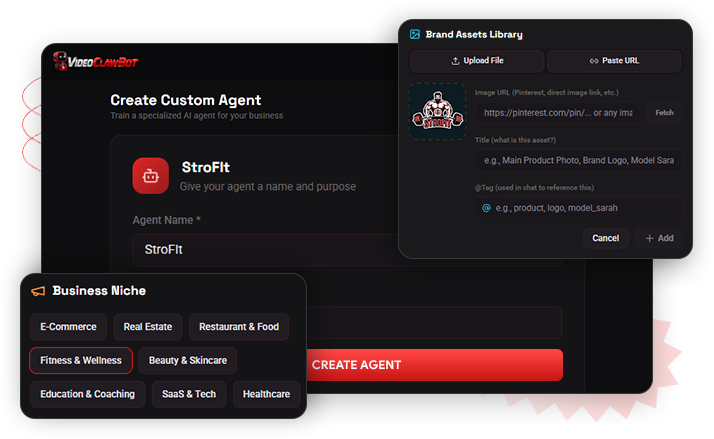Image resolution: width=714 pixels, height=439 pixels.
Task: Click the Agent Name input field
Action: click(x=265, y=250)
